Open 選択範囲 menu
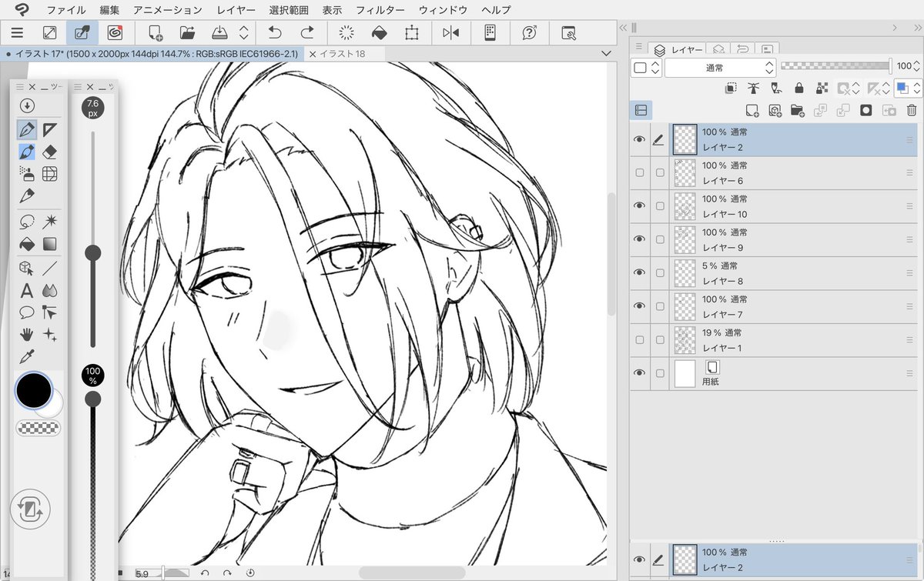Viewport: 924px width, 581px height. (x=289, y=10)
